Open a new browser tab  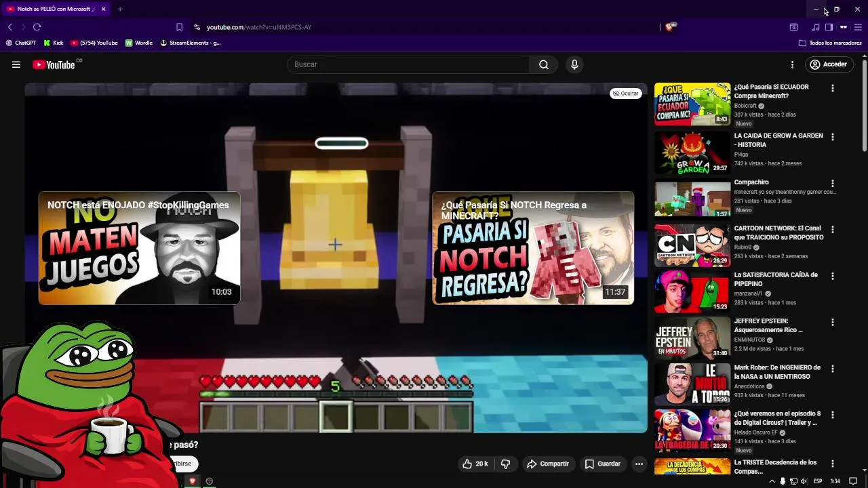pos(120,9)
